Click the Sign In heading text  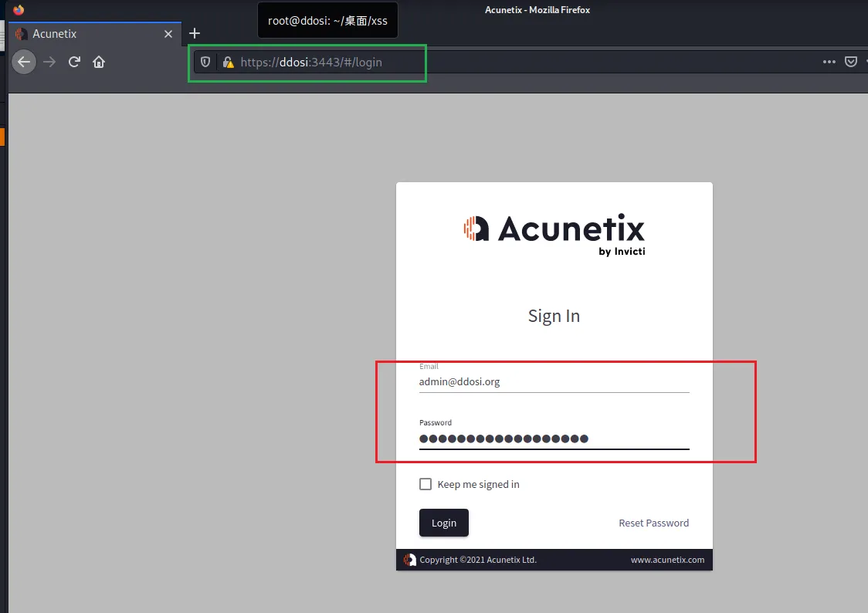[x=554, y=316]
